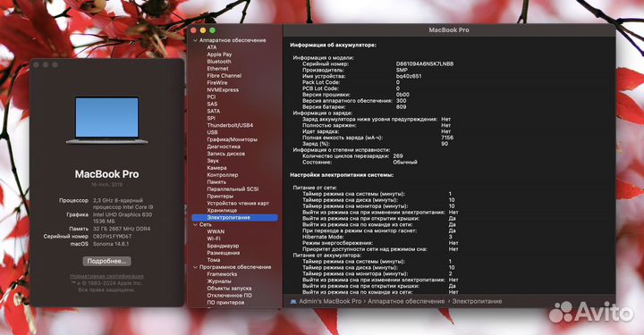644x335 pixels.
Task: Select SATA in the sidebar
Action: (x=213, y=111)
